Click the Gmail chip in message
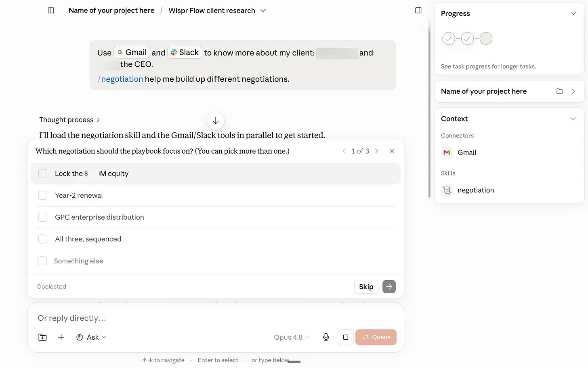The width and height of the screenshot is (588, 368). tap(132, 52)
